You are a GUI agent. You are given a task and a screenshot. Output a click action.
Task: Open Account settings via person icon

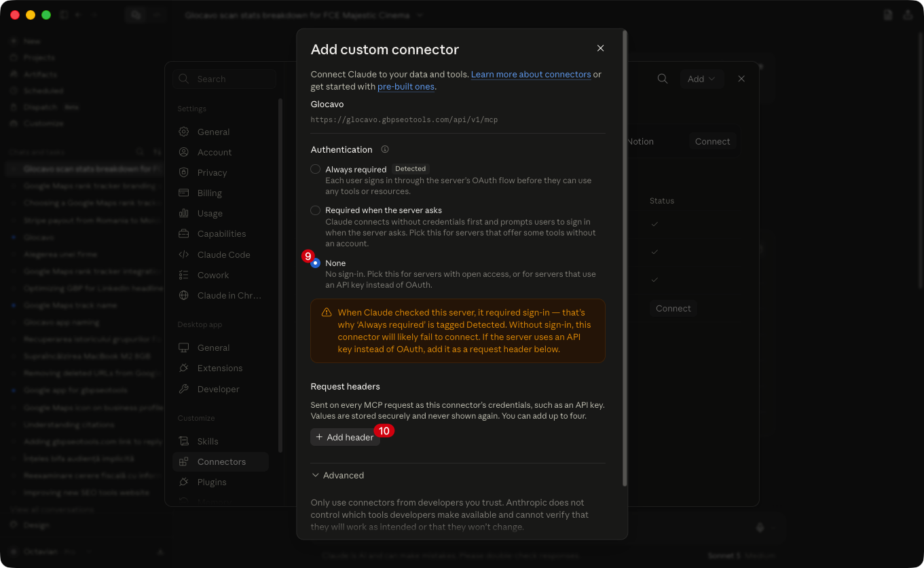coord(183,152)
